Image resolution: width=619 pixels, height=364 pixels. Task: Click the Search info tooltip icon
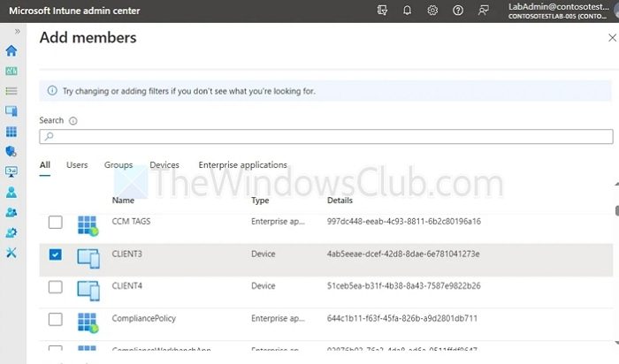[73, 121]
